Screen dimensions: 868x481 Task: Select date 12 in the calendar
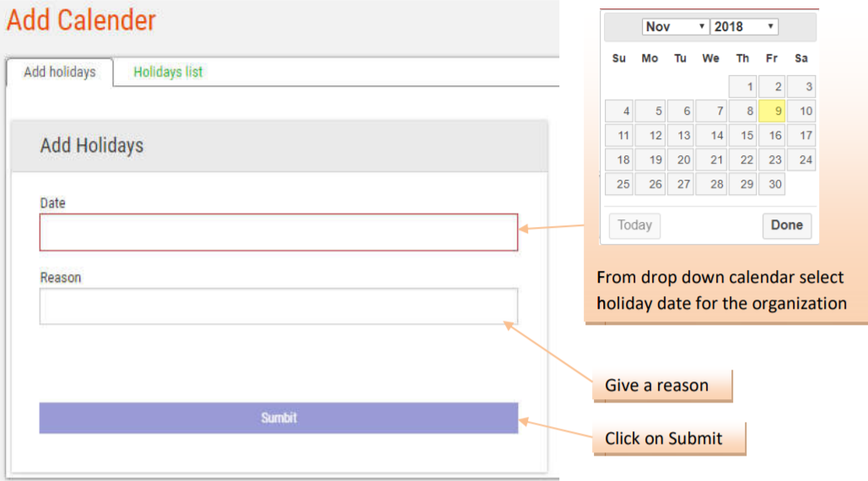(650, 135)
